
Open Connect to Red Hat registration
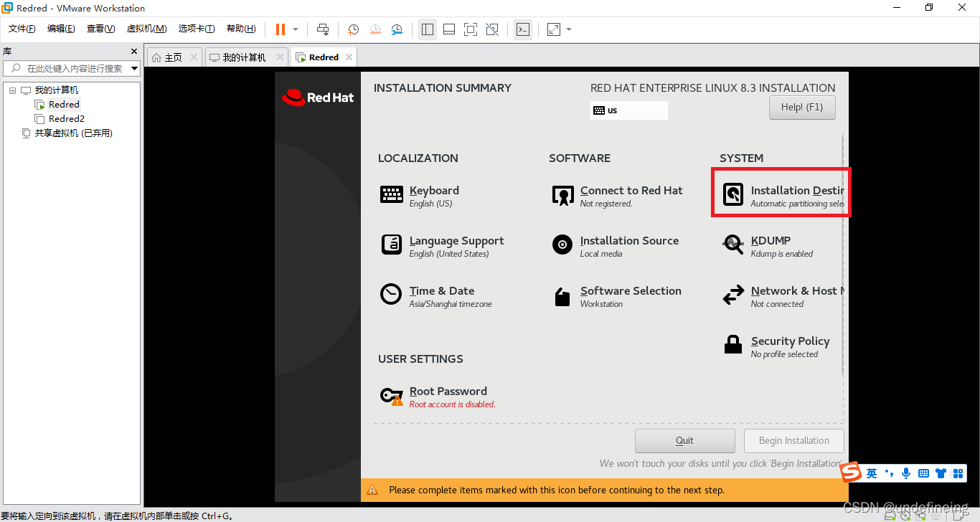[x=618, y=196]
